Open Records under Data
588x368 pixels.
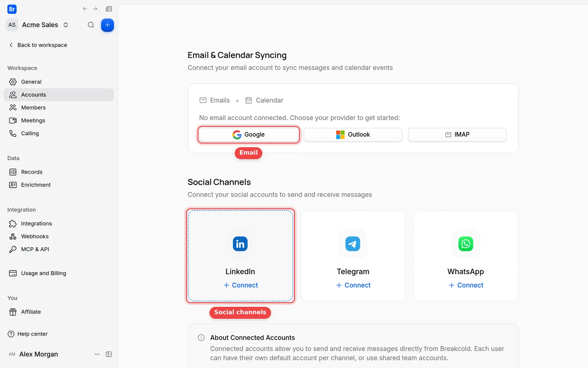pyautogui.click(x=59, y=172)
